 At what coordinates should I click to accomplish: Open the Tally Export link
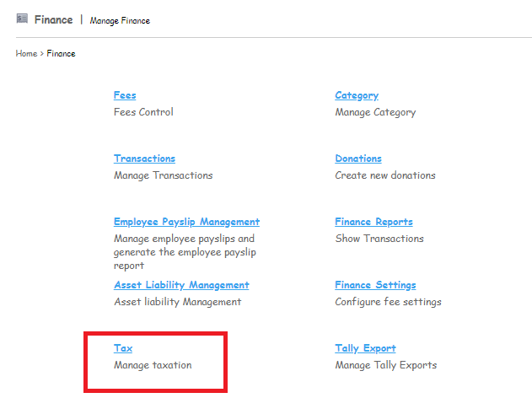click(365, 348)
